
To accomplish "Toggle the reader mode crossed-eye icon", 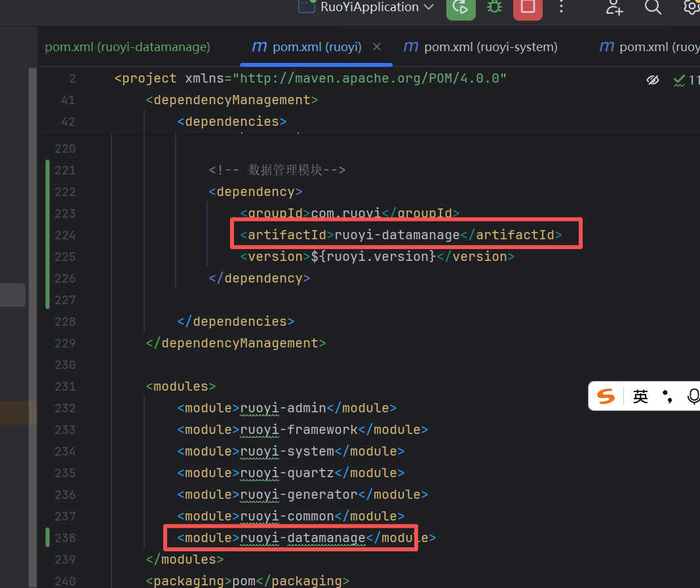I will coord(653,80).
